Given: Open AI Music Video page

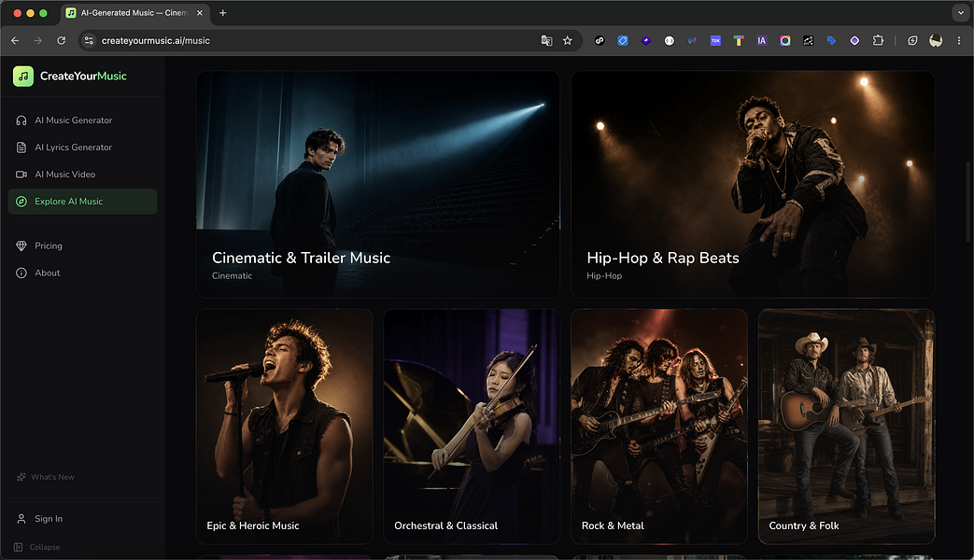Looking at the screenshot, I should pos(82,175).
